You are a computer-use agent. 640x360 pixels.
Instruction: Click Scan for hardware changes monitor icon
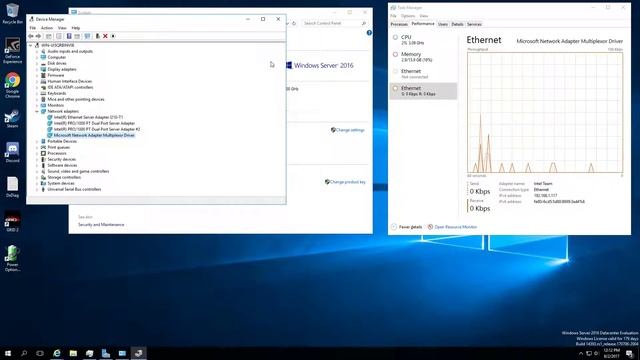(x=87, y=36)
